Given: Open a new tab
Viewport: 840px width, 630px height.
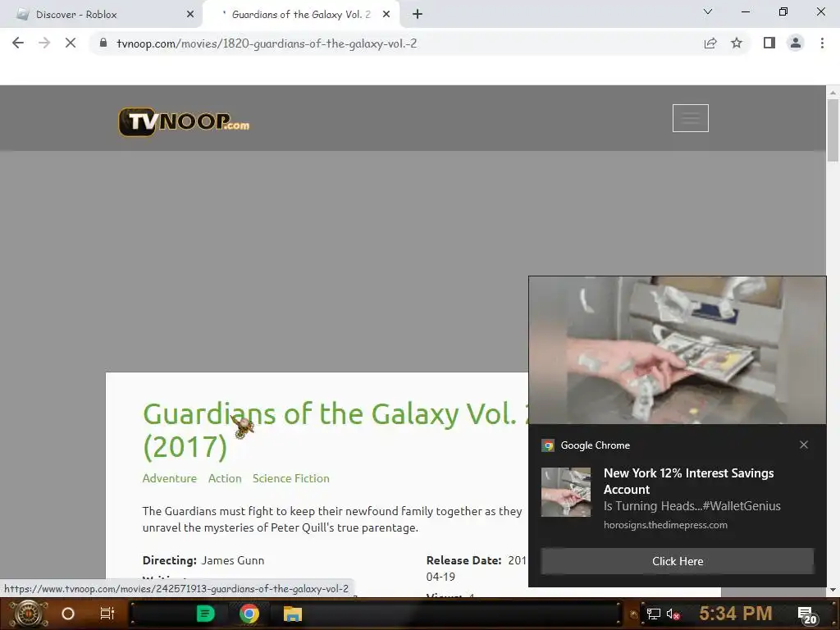Looking at the screenshot, I should point(418,15).
